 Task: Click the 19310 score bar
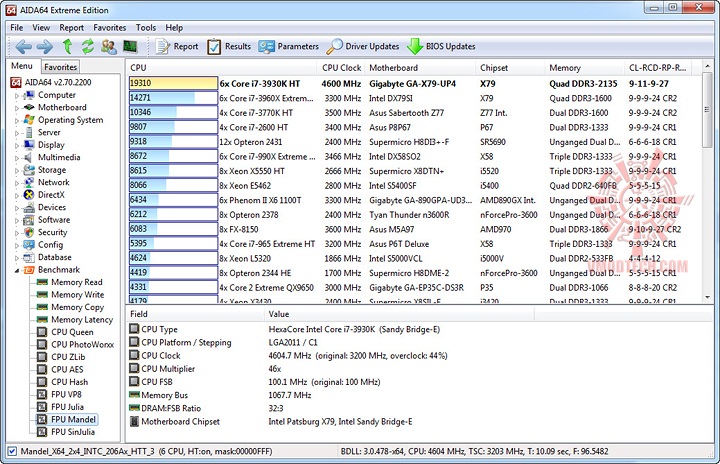pyautogui.click(x=173, y=83)
